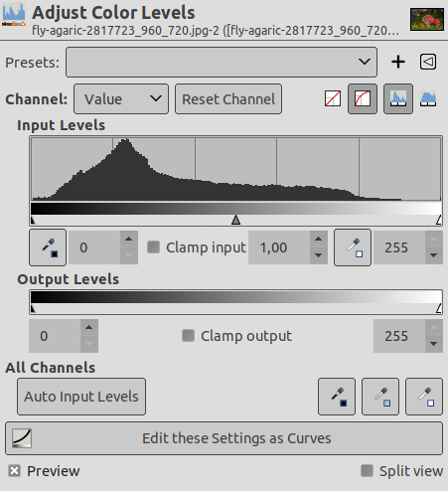Screen dimensions: 448x491
Task: Select the output black level slider handle
Action: (x=33, y=309)
